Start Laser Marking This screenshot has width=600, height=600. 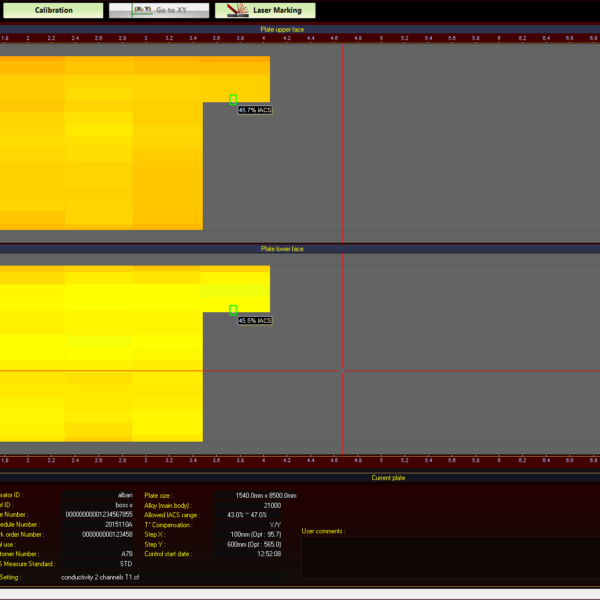[x=265, y=10]
